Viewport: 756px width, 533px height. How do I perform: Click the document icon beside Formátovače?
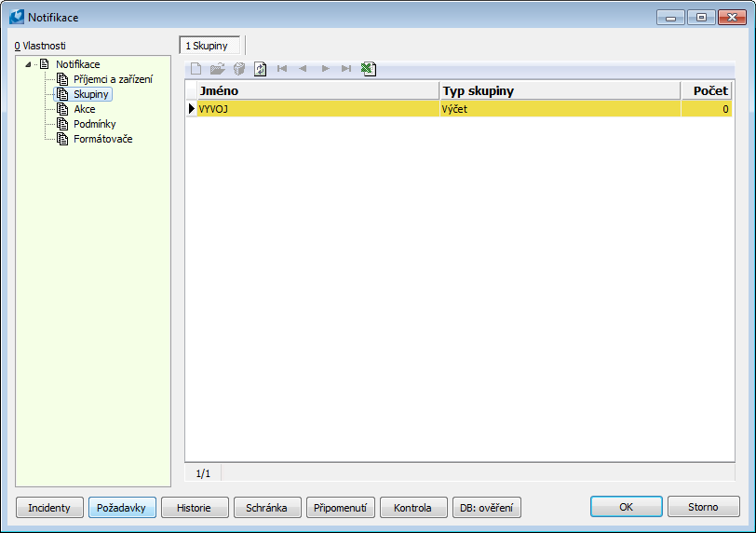(62, 139)
